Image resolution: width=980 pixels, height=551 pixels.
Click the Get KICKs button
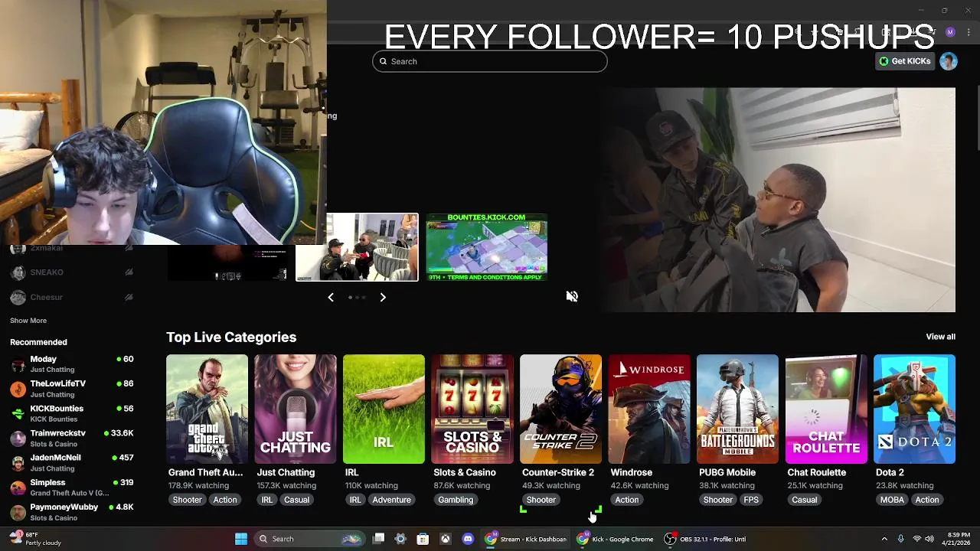click(x=904, y=61)
